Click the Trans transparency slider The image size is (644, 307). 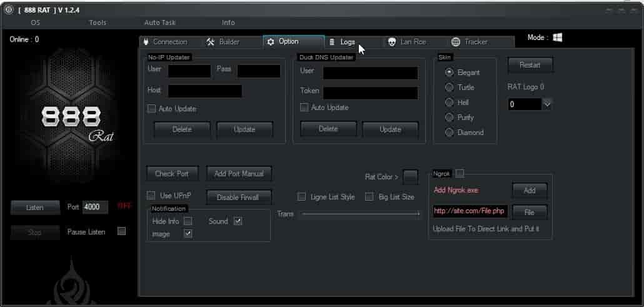[x=361, y=214]
